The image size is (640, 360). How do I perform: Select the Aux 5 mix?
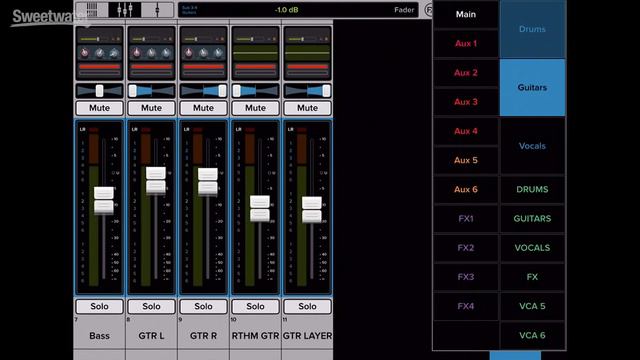point(466,160)
